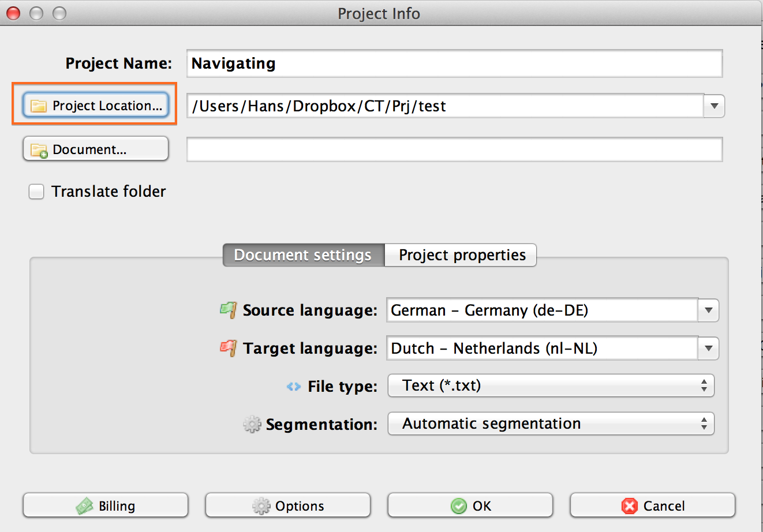This screenshot has height=532, width=763.
Task: Open the File type Text (*.txt) selector
Action: point(551,385)
